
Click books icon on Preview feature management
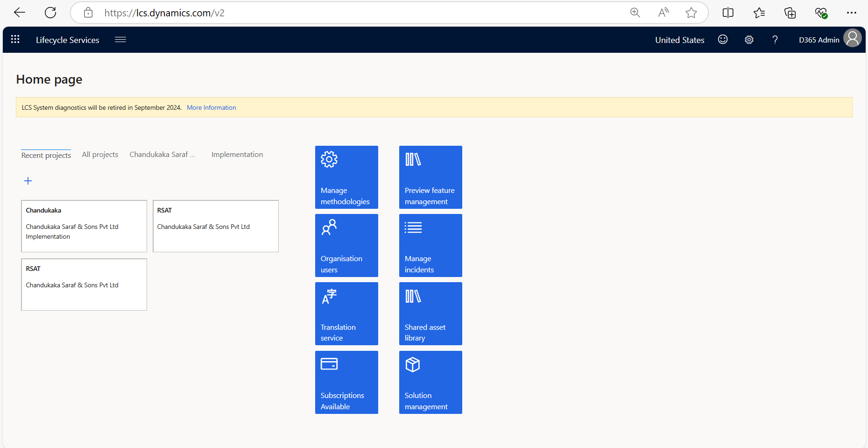click(x=413, y=159)
